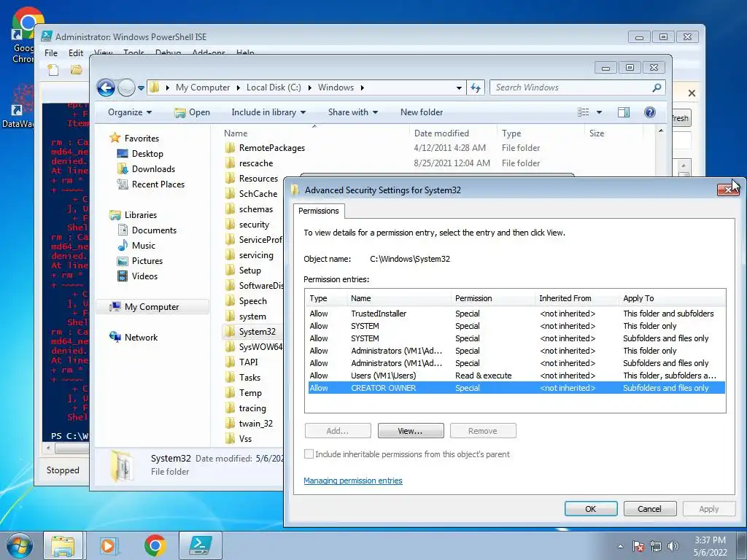Select the RemotePackages folder
The image size is (747, 560).
[271, 148]
